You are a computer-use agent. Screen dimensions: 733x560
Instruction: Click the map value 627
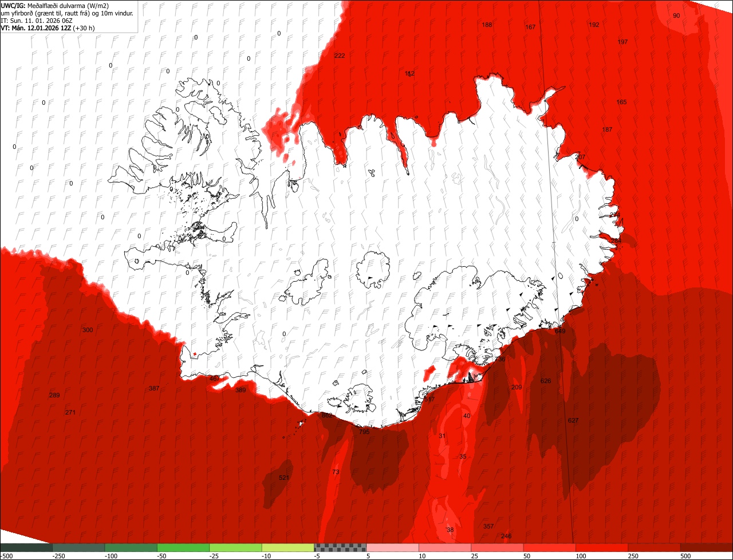click(573, 420)
